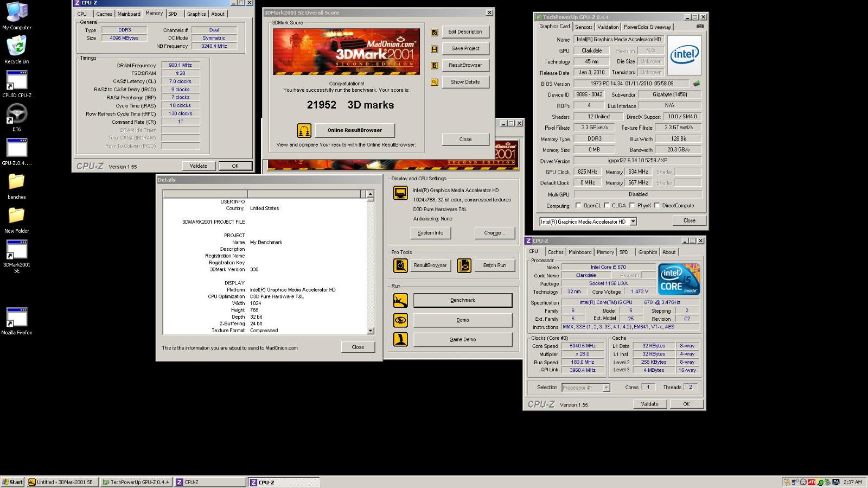Click the Batch Run icon in Pro Tools

(464, 265)
